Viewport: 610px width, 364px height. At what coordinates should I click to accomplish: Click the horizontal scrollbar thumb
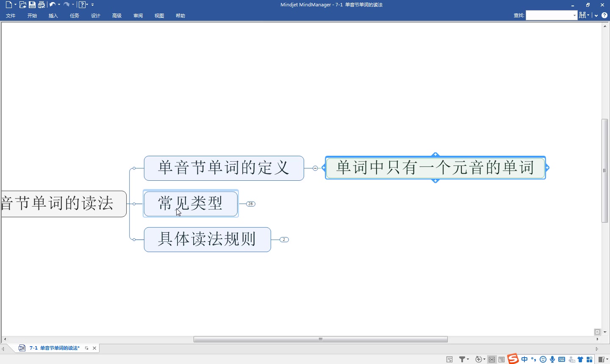coord(321,339)
